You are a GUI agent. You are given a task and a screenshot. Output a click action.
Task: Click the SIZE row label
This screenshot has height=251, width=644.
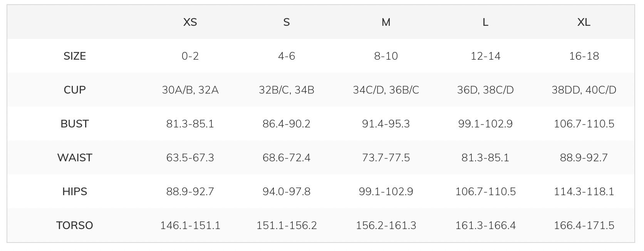click(75, 56)
